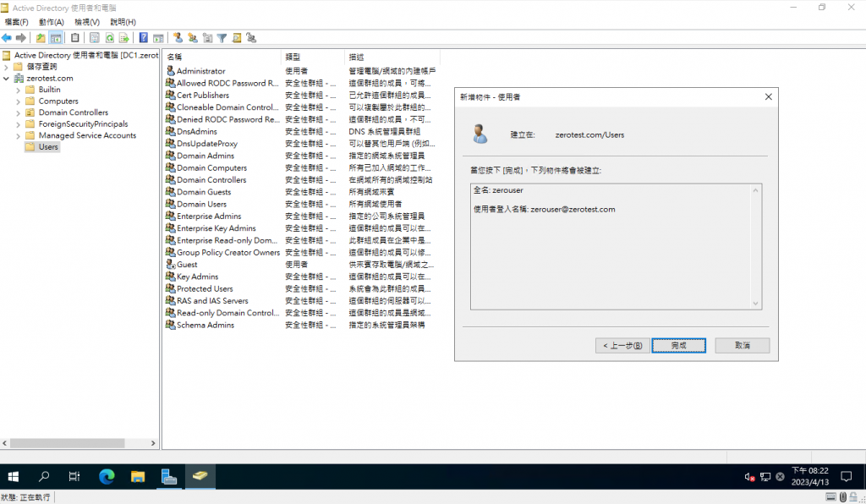
Task: Expand the Computers tree node arrow
Action: click(x=19, y=101)
